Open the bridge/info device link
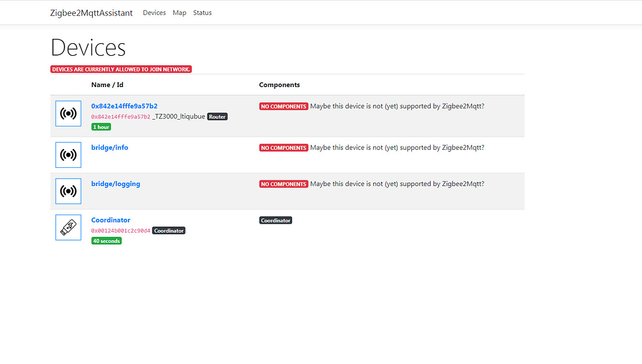The image size is (642, 364). [x=110, y=147]
